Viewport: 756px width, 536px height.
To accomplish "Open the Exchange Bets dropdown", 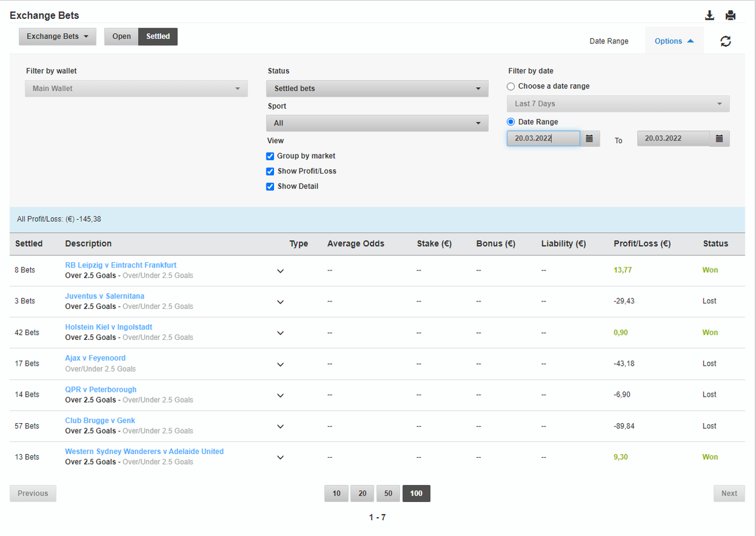I will [x=57, y=37].
